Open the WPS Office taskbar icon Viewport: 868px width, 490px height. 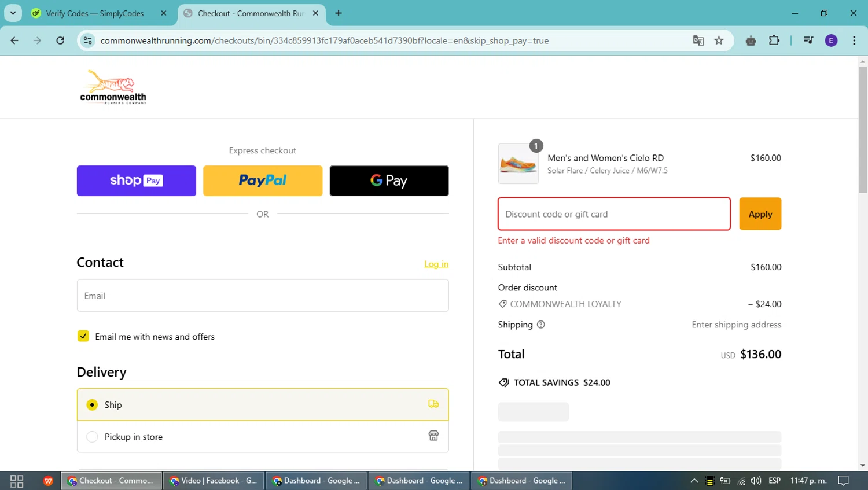click(x=48, y=481)
